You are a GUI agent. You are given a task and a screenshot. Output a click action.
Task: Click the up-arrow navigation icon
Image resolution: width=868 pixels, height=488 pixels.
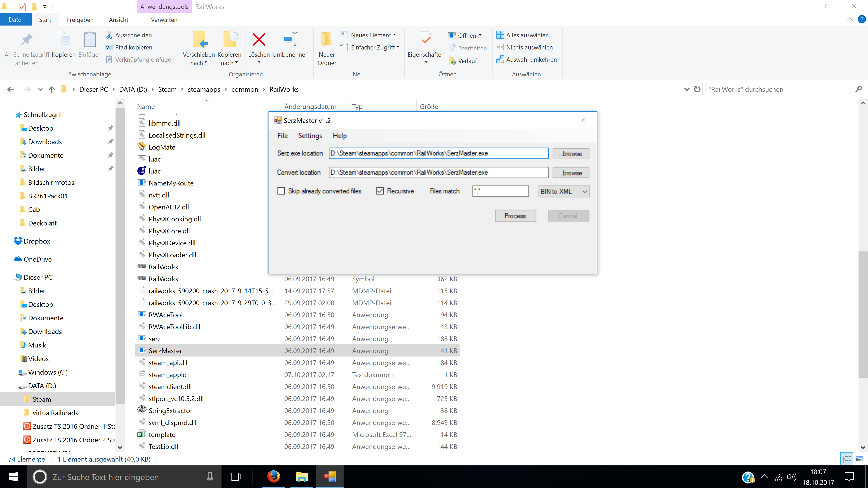[x=52, y=89]
